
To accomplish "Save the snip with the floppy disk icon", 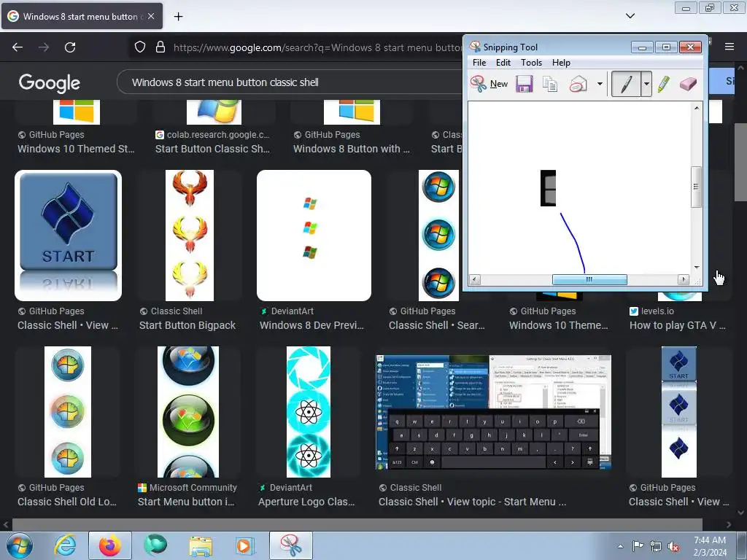I will [x=524, y=84].
